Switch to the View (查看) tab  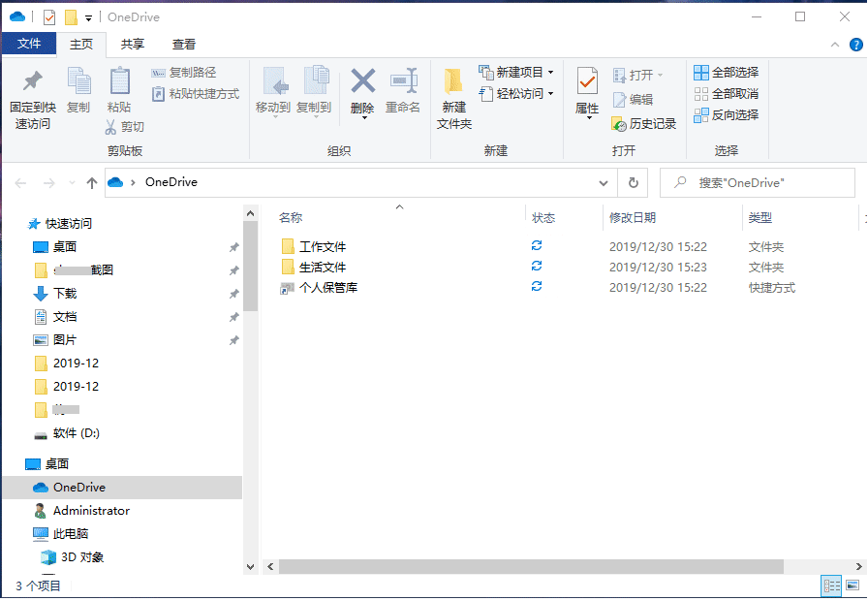(184, 45)
